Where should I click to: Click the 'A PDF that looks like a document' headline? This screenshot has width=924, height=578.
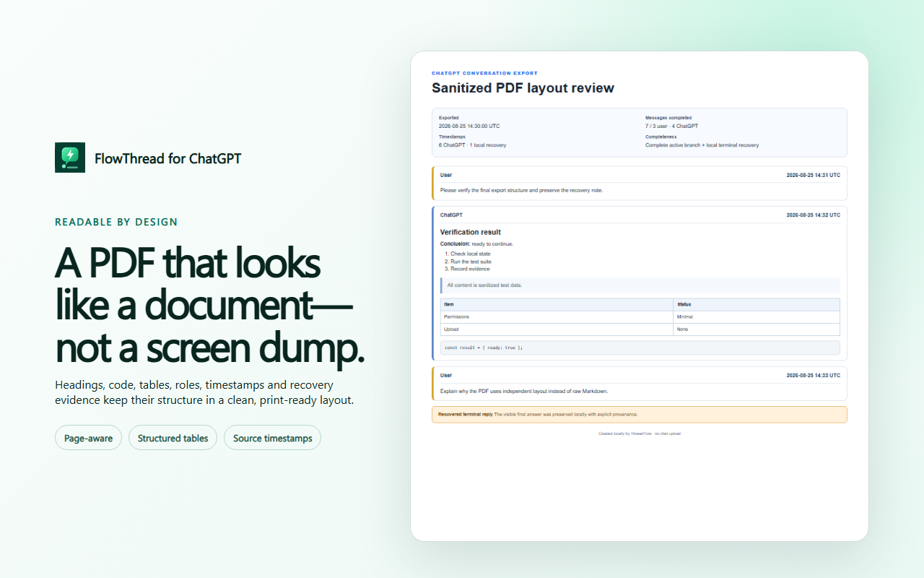point(210,306)
